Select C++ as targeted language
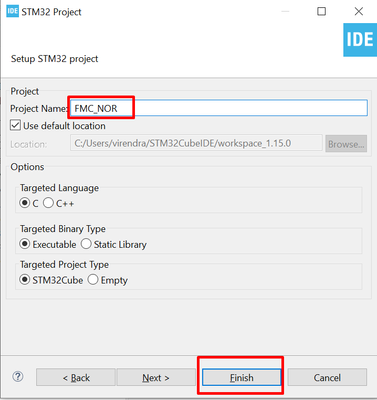Image resolution: width=377 pixels, height=400 pixels. tap(48, 203)
